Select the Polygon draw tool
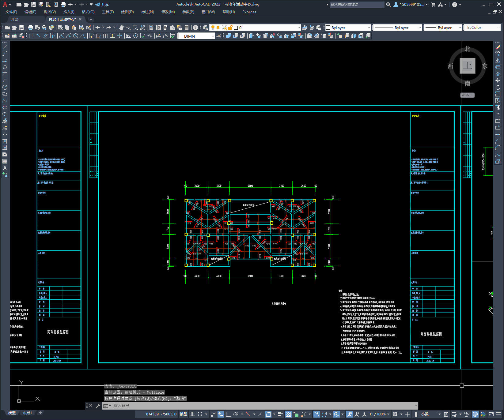Screen dimensions: 504x420 (x=5, y=67)
